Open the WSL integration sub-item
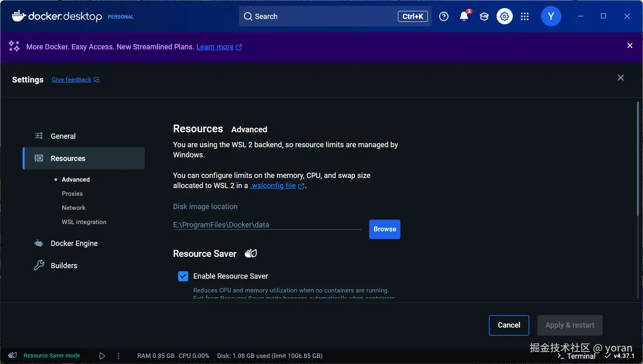The height and width of the screenshot is (364, 643). tap(84, 222)
